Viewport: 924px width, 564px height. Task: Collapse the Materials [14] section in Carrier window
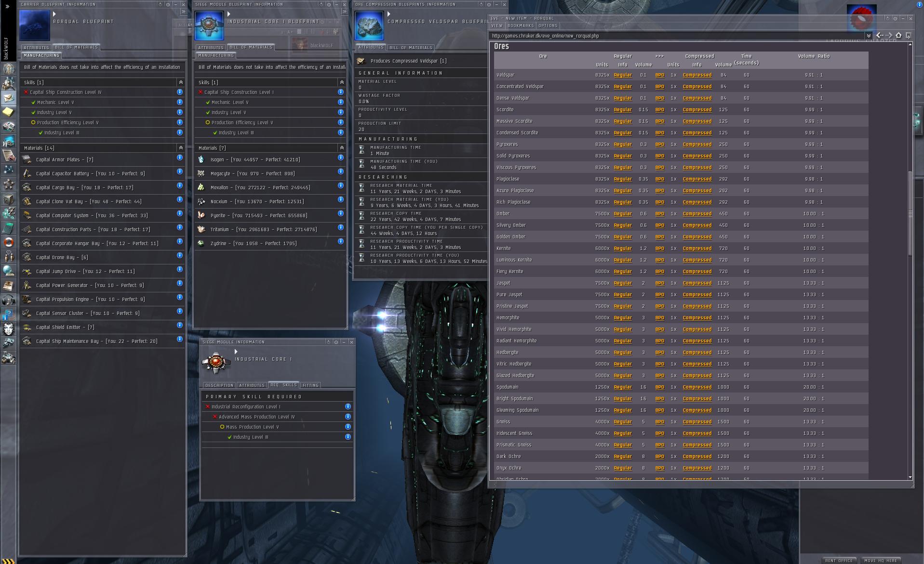[x=181, y=148]
